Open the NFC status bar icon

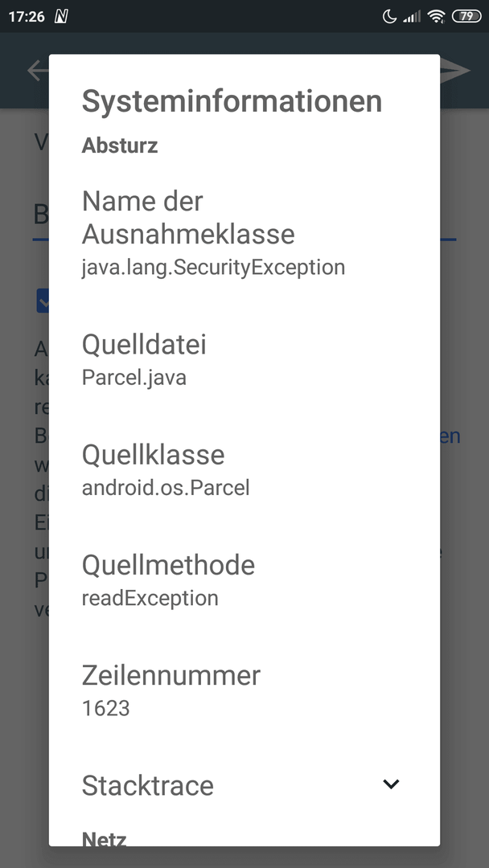tap(61, 17)
